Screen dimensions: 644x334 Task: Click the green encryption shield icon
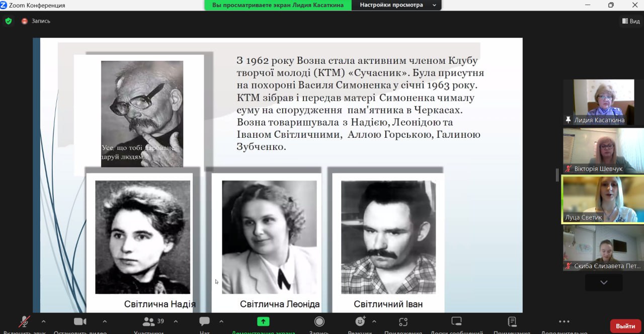pyautogui.click(x=8, y=21)
